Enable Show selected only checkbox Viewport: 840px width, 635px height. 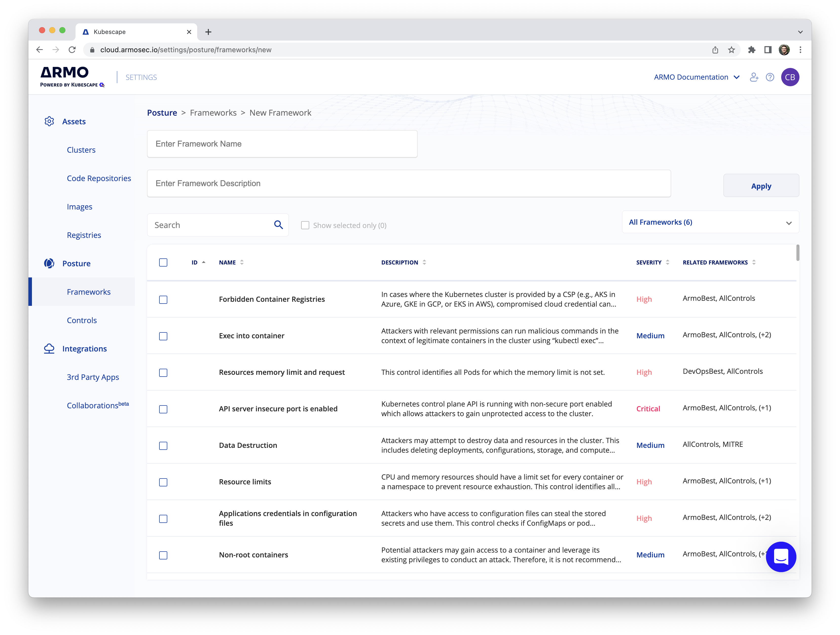305,225
